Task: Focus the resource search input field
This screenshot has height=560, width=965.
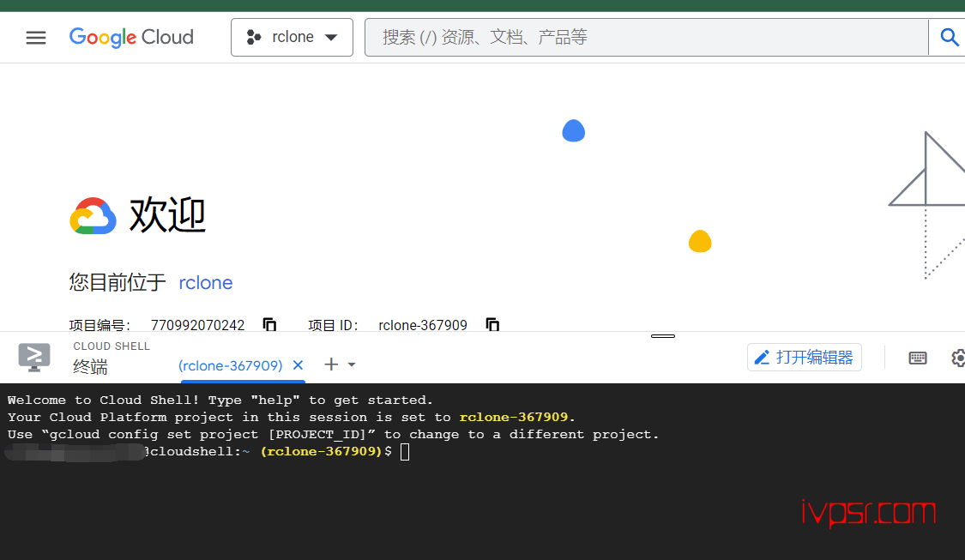Action: (x=646, y=38)
